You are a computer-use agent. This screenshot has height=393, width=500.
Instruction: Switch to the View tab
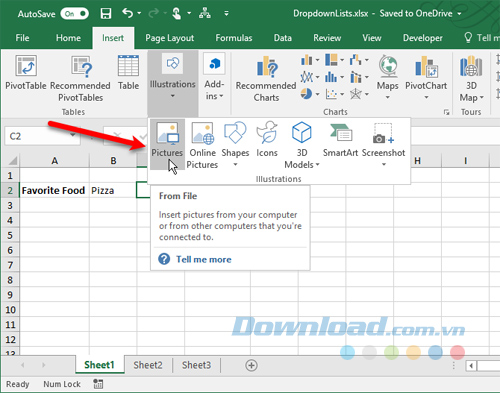[372, 38]
